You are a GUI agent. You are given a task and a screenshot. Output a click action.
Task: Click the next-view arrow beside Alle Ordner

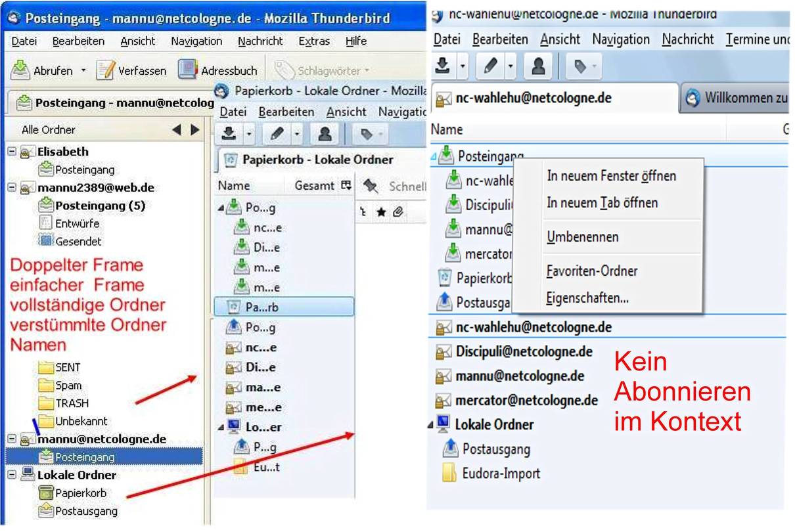194,129
